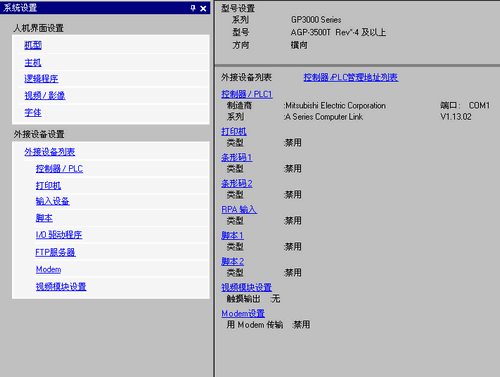Open the 脚本2 link
500x377 pixels.
click(232, 261)
